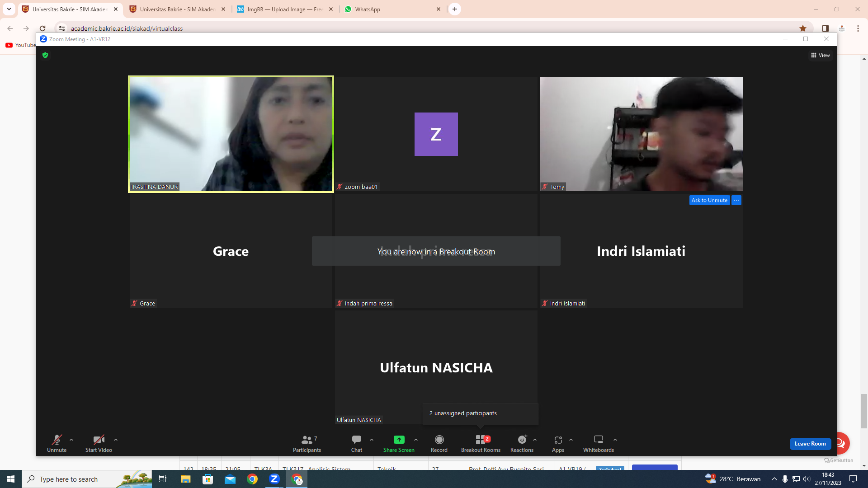Open the Windows Start menu

click(x=11, y=479)
